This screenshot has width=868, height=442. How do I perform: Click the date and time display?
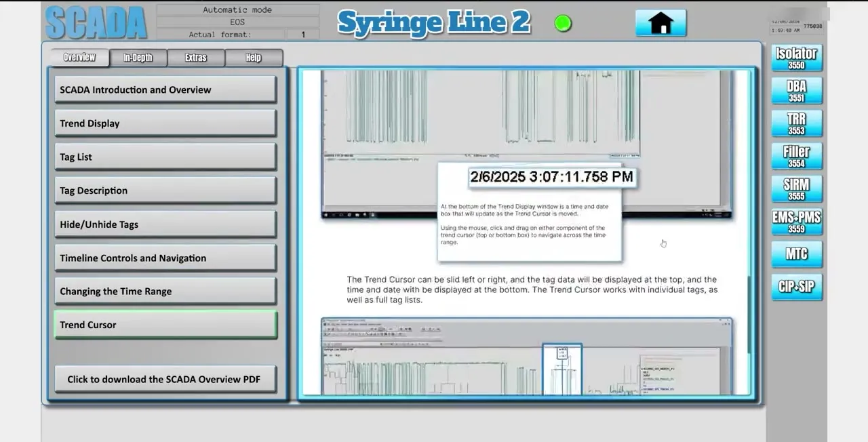click(x=787, y=26)
